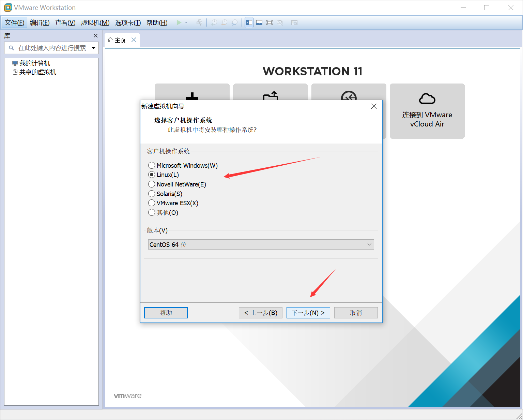Select the Solaris(S) radio button
Image resolution: width=523 pixels, height=420 pixels.
tap(152, 194)
